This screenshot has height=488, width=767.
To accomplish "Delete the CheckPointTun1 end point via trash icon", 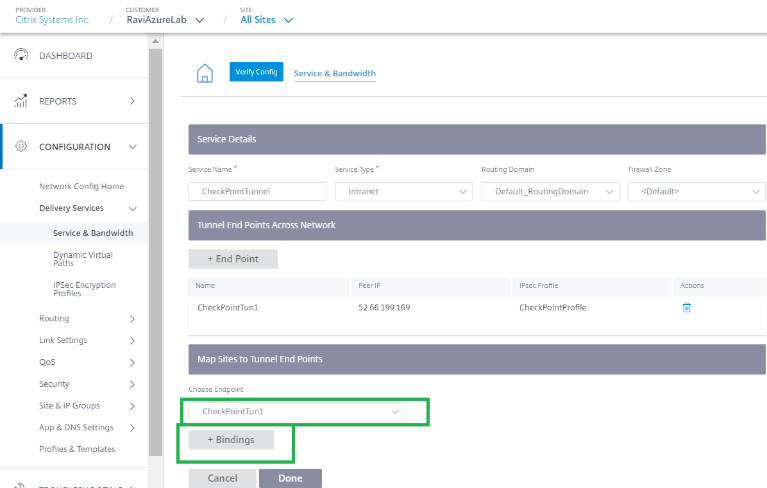I will (686, 308).
